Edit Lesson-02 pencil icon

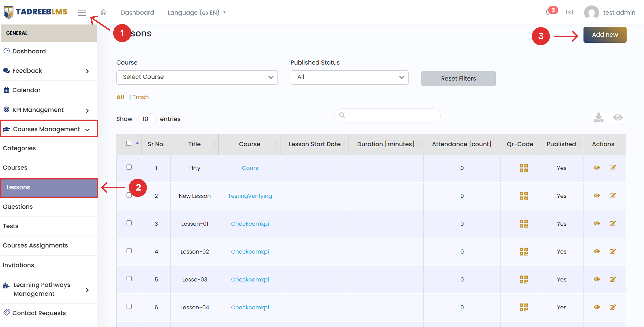[613, 251]
